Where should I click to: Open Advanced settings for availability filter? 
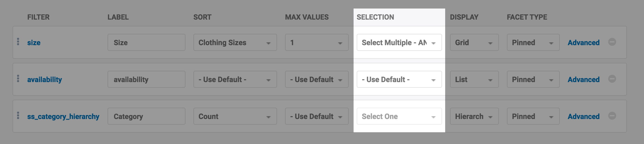click(x=583, y=80)
